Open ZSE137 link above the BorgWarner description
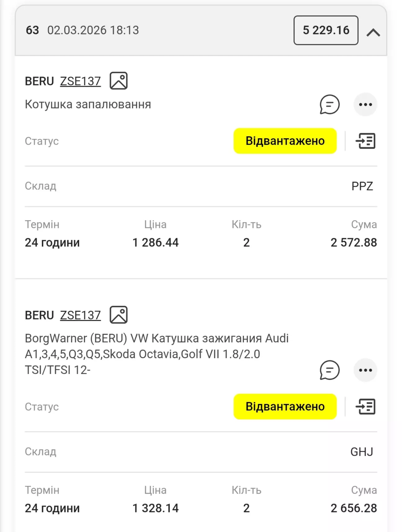This screenshot has height=532, width=402. click(x=80, y=315)
